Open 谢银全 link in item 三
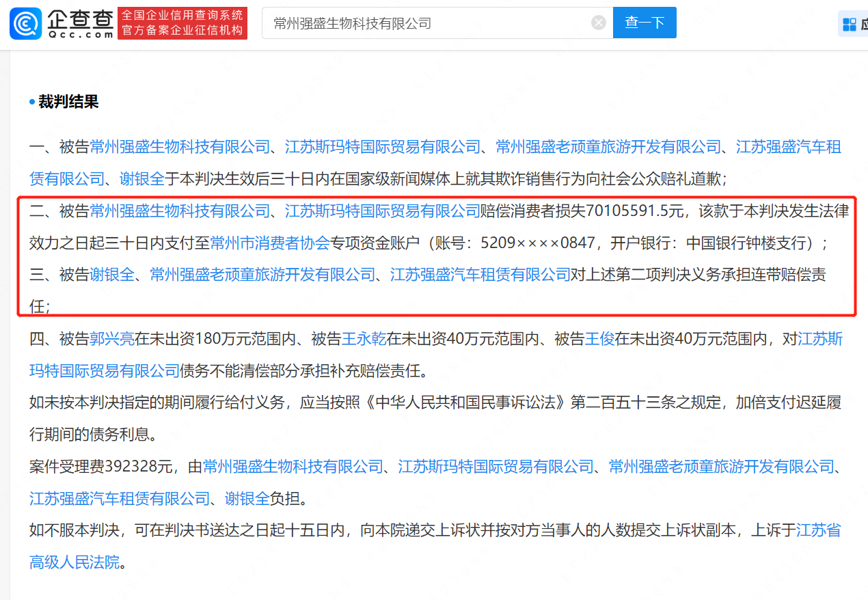The width and height of the screenshot is (868, 600). [x=112, y=275]
